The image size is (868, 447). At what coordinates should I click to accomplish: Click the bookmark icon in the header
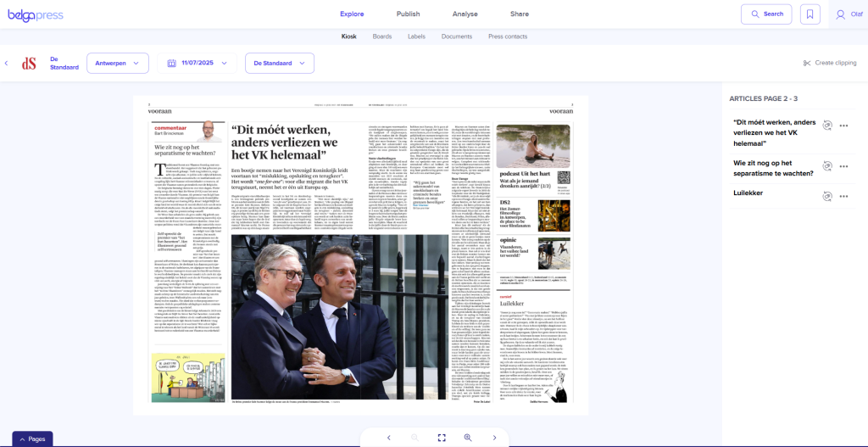(x=810, y=14)
